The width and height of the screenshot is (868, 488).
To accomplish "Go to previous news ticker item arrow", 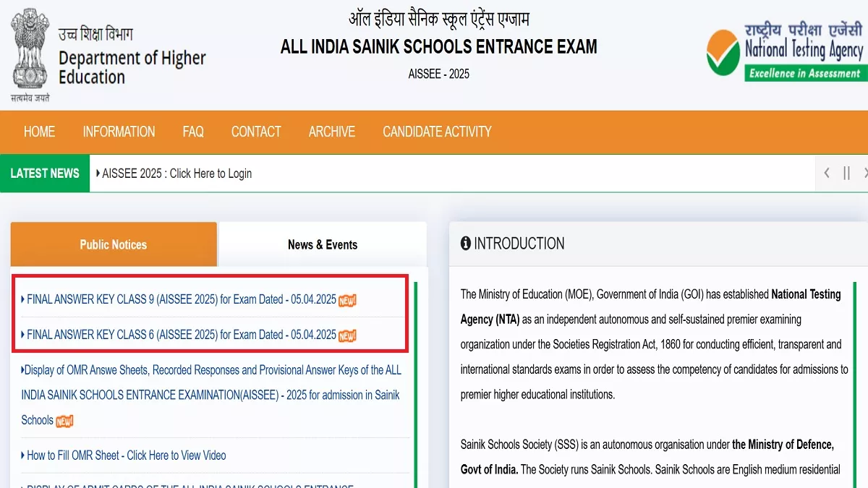I will [x=827, y=174].
